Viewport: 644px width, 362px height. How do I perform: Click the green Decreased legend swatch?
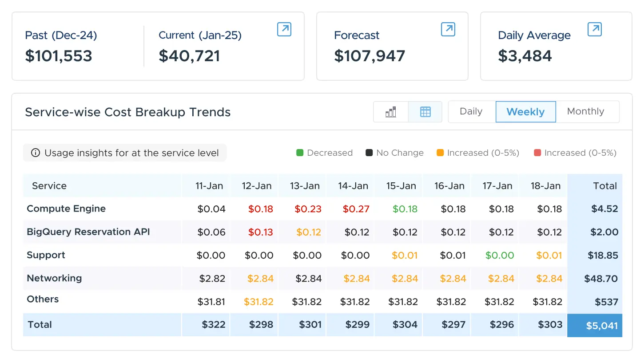point(300,153)
